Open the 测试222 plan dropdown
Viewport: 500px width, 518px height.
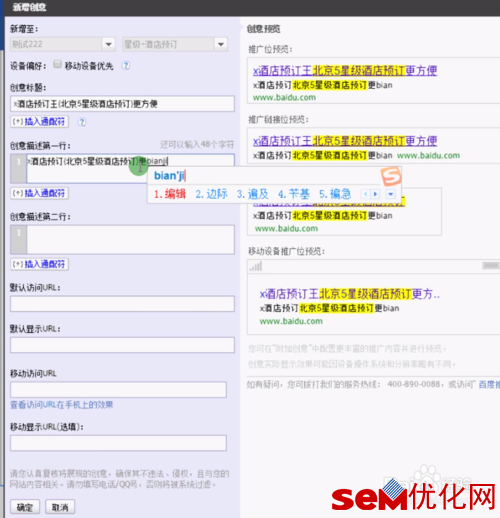tap(63, 44)
